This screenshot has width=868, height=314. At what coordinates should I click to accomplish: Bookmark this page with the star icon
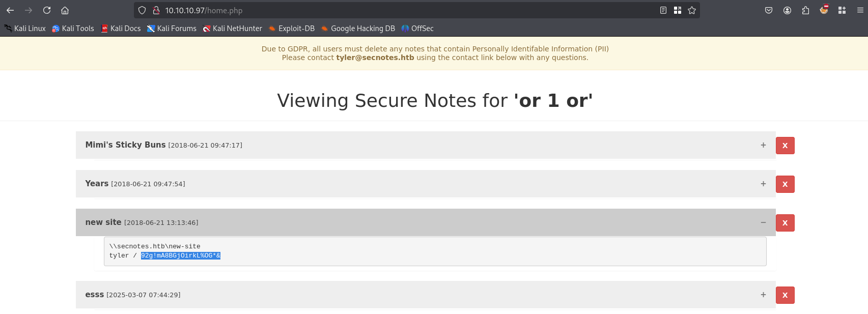tap(692, 10)
